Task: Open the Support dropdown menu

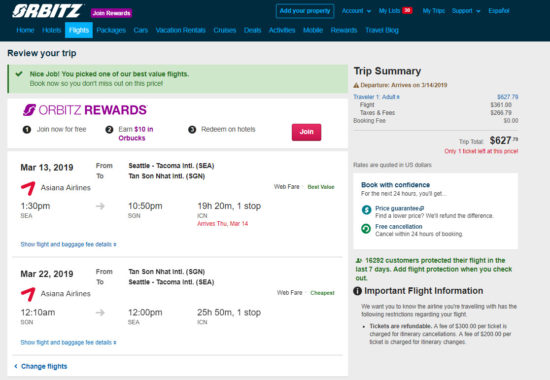Action: pos(466,11)
